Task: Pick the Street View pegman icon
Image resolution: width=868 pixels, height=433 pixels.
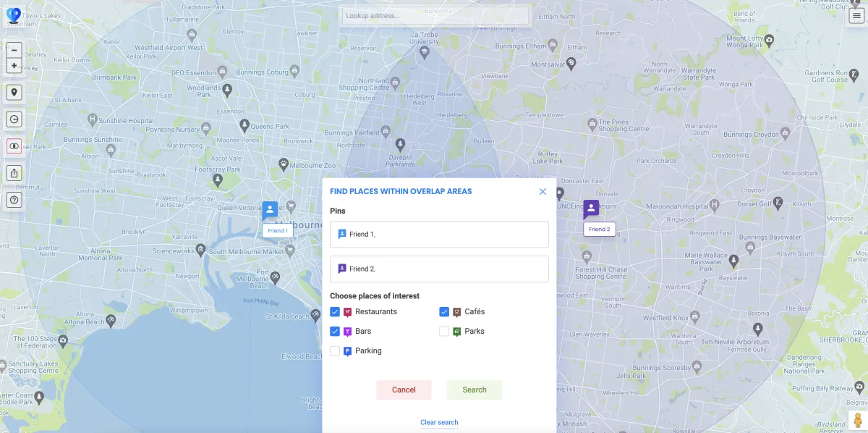Action: pyautogui.click(x=857, y=421)
